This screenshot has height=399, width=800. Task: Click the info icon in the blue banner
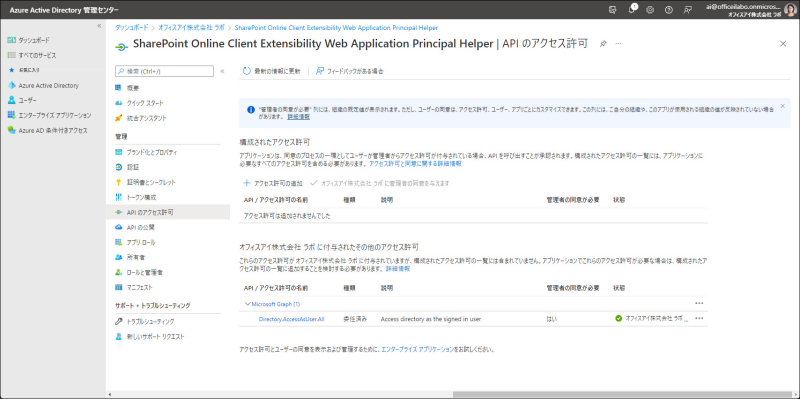(x=251, y=109)
